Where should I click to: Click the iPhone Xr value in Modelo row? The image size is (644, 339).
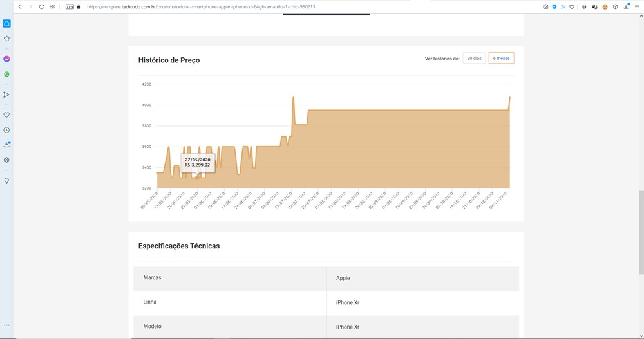tap(348, 327)
